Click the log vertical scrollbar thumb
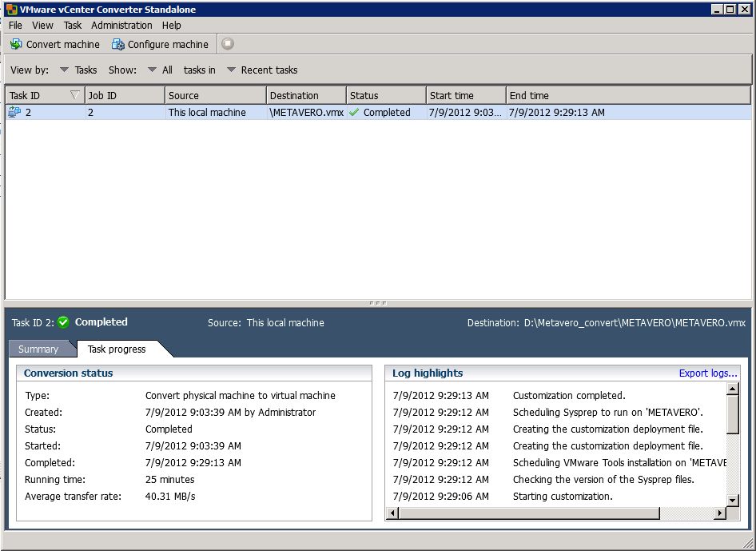Image resolution: width=756 pixels, height=551 pixels. (x=732, y=414)
